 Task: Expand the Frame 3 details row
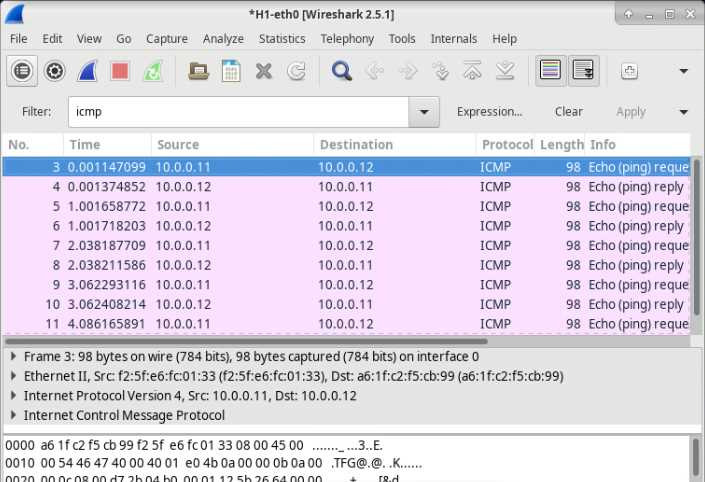point(13,357)
